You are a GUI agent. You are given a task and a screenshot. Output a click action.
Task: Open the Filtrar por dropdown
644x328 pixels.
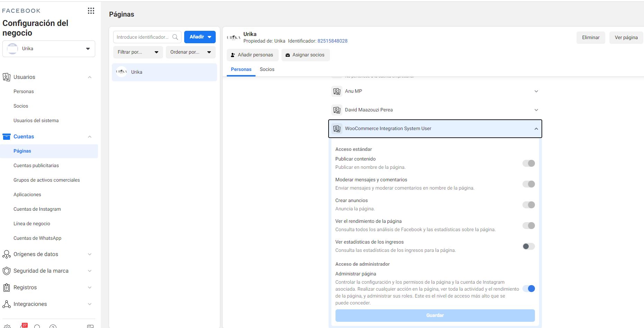138,52
